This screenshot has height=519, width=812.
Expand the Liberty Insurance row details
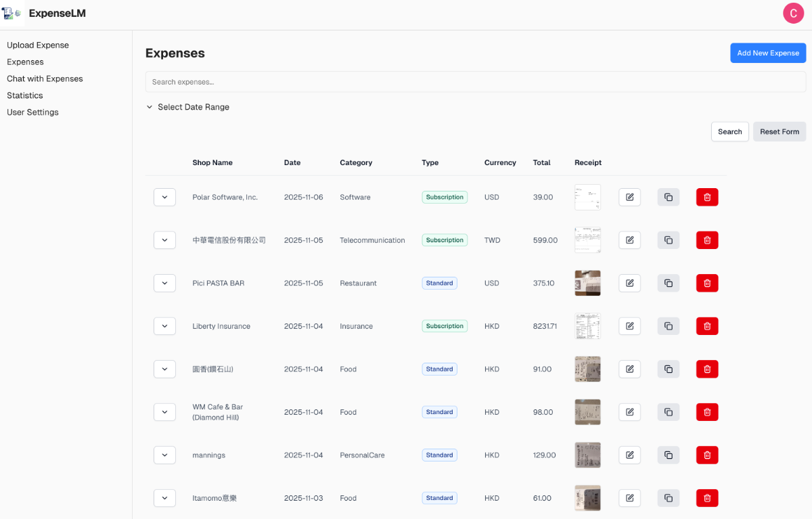[x=164, y=326]
